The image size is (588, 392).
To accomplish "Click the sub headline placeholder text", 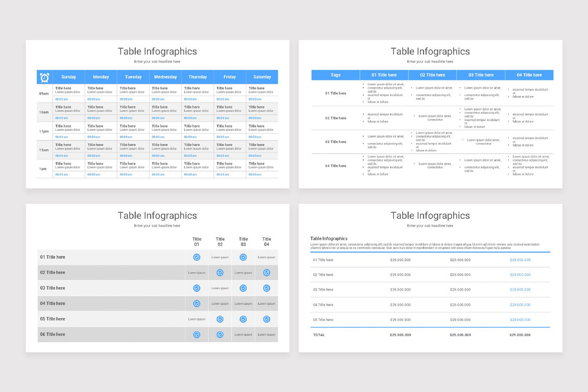I will (157, 61).
